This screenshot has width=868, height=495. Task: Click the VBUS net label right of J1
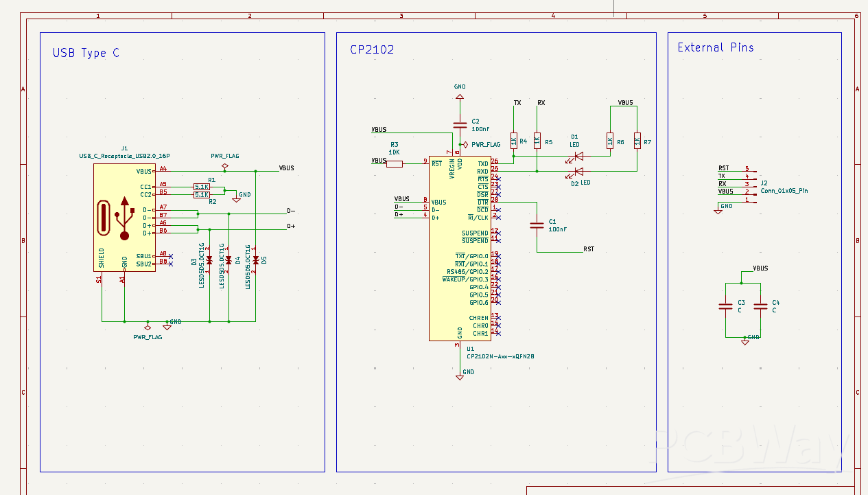pyautogui.click(x=286, y=168)
